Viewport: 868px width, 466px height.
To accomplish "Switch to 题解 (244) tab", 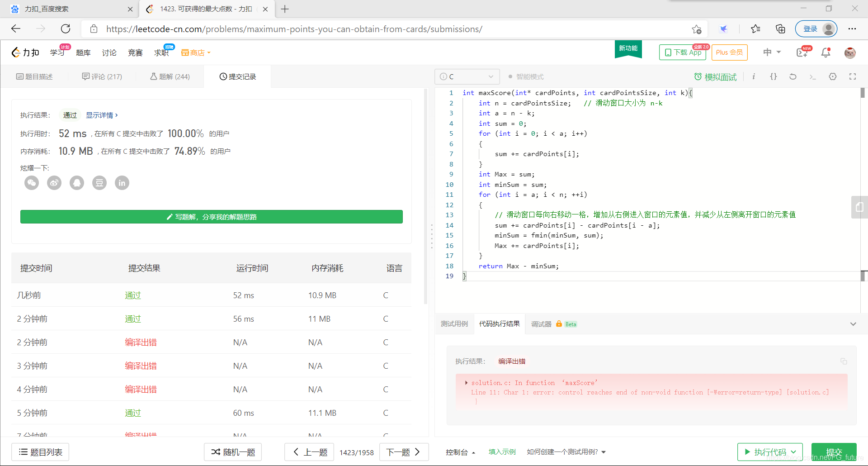I will coord(170,76).
